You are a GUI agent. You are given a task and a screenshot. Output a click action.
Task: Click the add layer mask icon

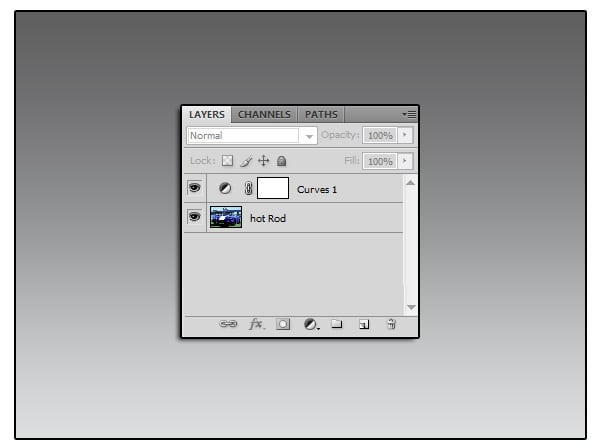point(283,324)
